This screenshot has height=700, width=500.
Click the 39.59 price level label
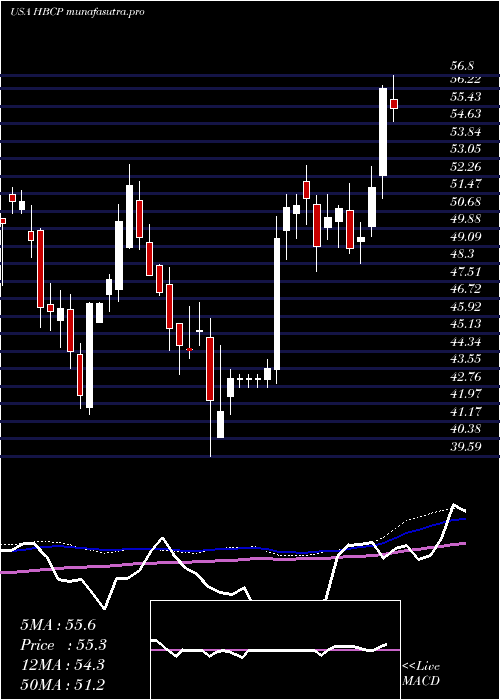coord(465,446)
